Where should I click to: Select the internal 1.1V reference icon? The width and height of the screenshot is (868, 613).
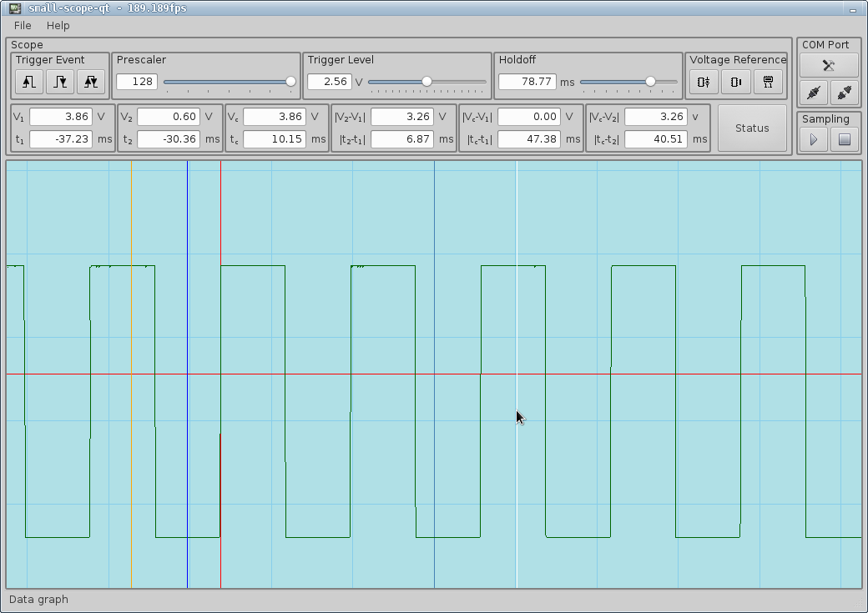coord(766,82)
